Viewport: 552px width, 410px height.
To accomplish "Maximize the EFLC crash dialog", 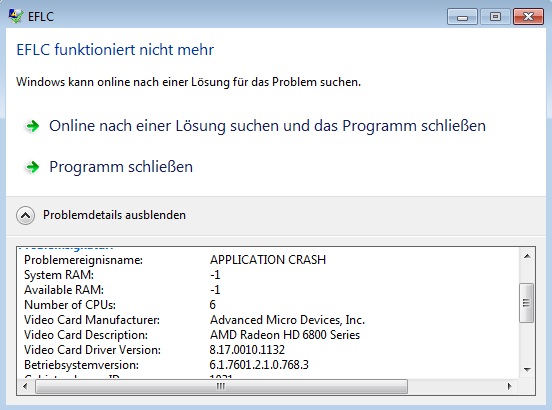I will point(495,17).
